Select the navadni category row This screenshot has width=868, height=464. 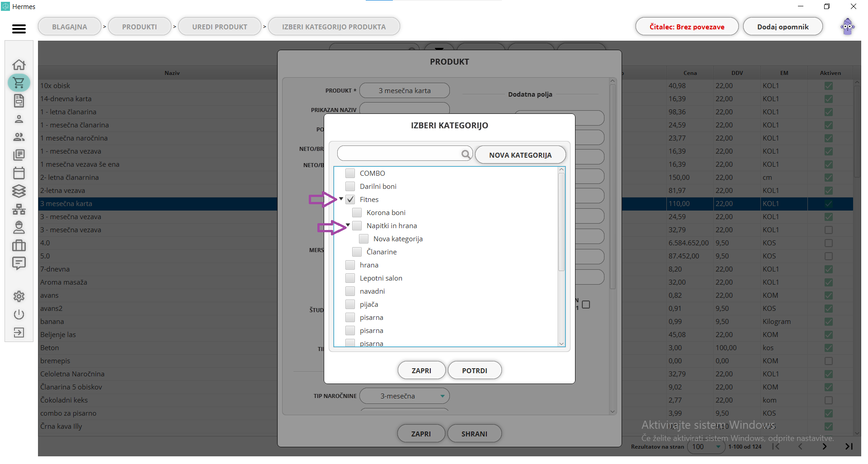click(446, 291)
